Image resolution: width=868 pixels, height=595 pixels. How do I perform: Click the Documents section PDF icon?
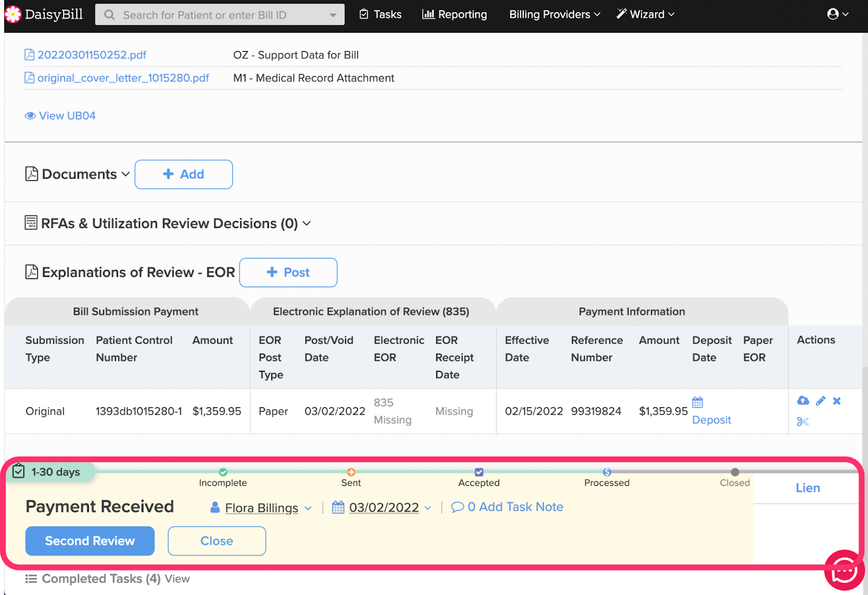tap(31, 174)
